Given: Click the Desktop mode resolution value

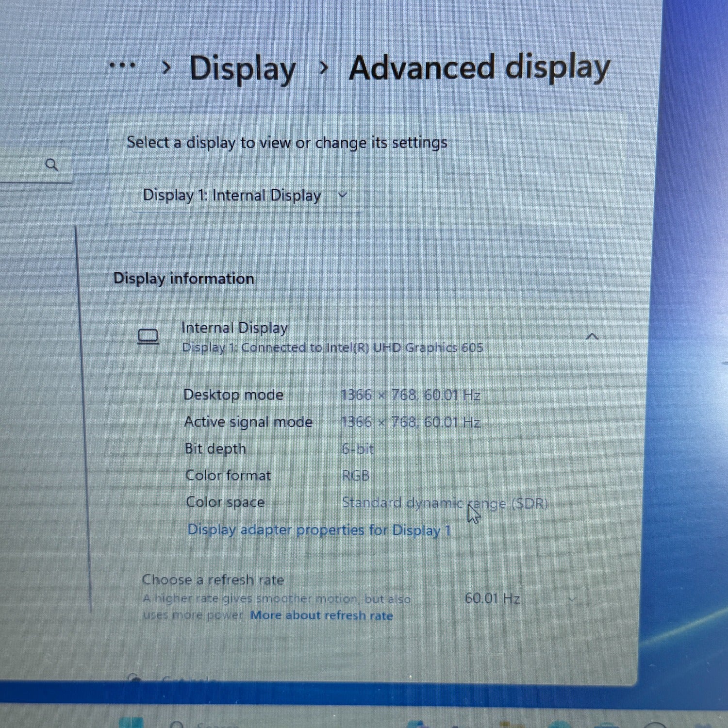Looking at the screenshot, I should pos(410,395).
